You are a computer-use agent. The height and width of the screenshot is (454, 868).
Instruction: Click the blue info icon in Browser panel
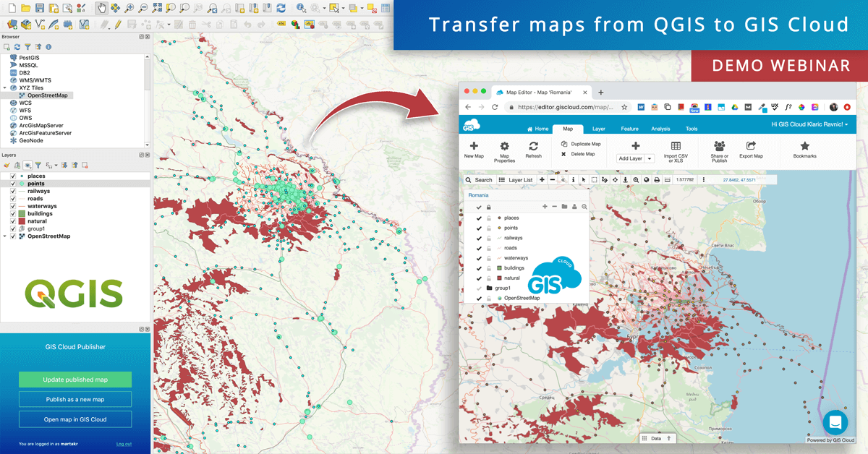tap(48, 47)
